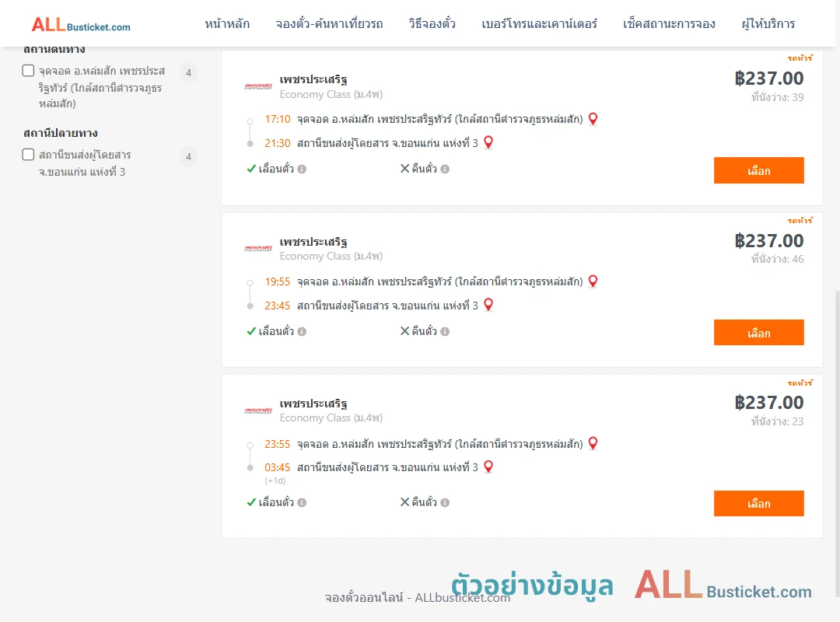Click the 03:45 arrival time
Image resolution: width=840 pixels, height=622 pixels.
278,467
